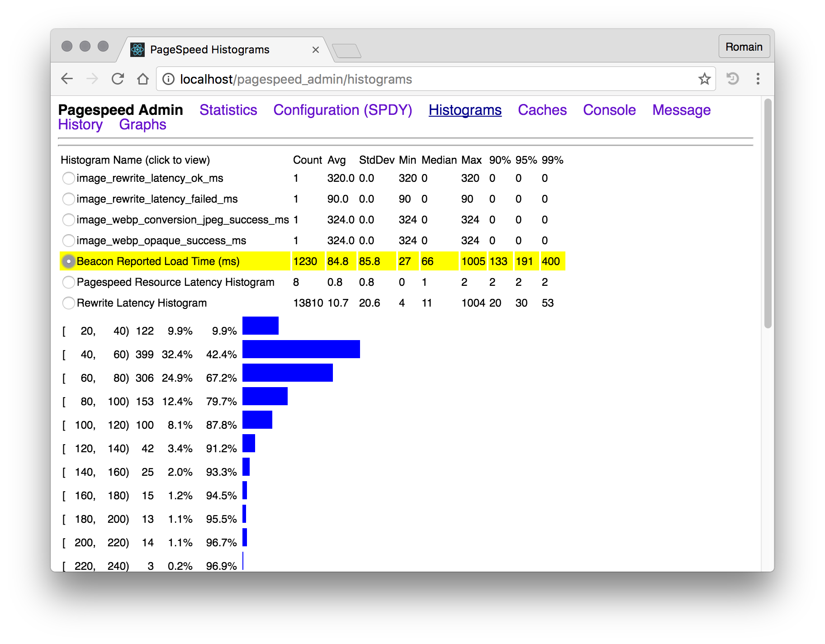Open a new browser tab
Image resolution: width=825 pixels, height=644 pixels.
pos(347,51)
